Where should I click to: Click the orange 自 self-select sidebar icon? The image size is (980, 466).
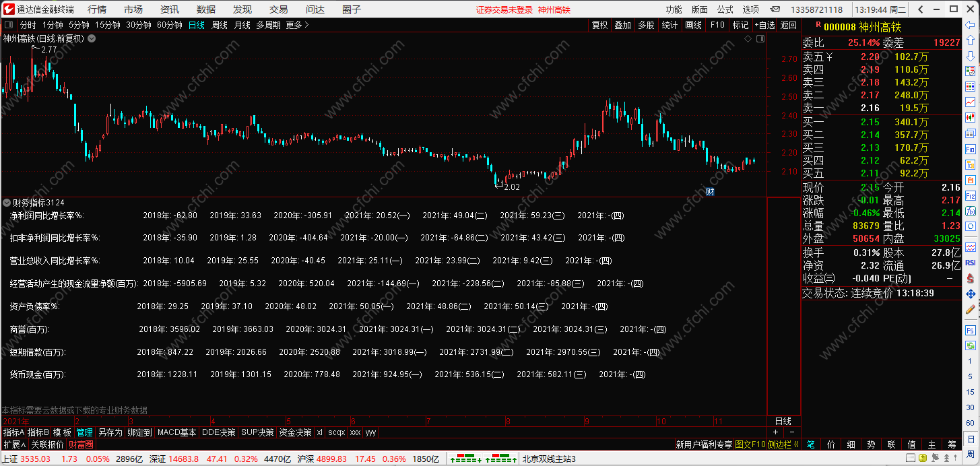click(x=971, y=180)
